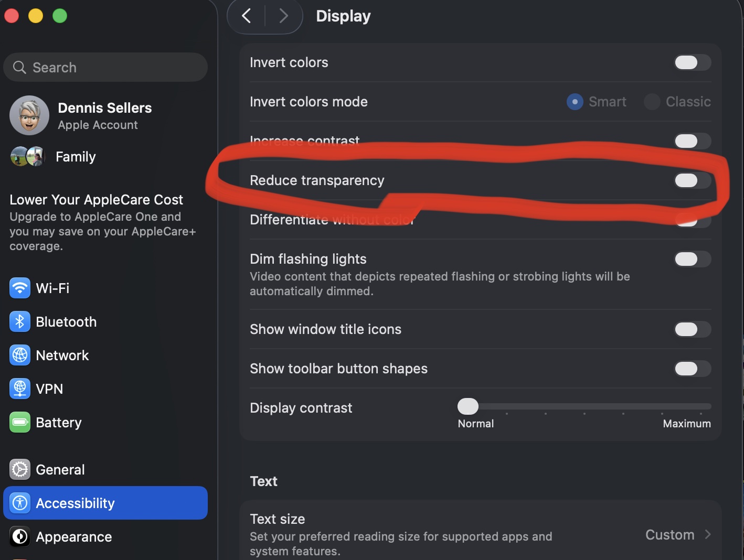Screen dimensions: 744x560
Task: Open Dennis Sellers account avatar
Action: [29, 115]
